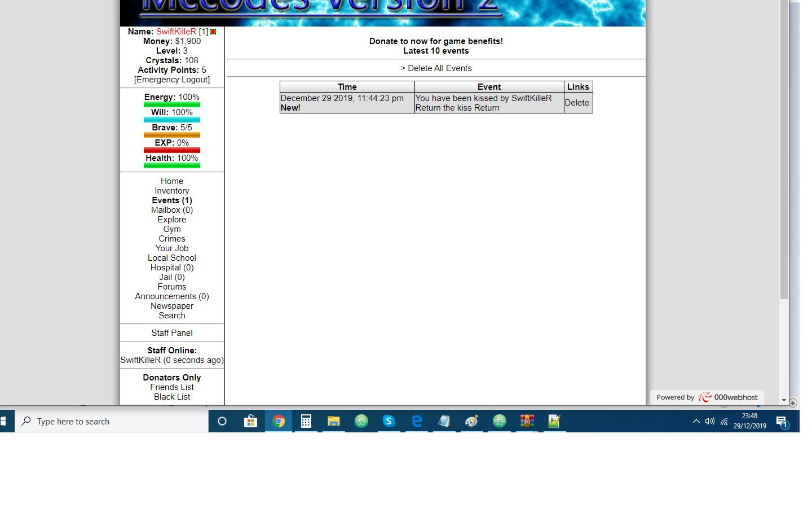This screenshot has height=508, width=812.
Task: Delete the kissed-by-SwiftKilleR event
Action: coord(577,103)
